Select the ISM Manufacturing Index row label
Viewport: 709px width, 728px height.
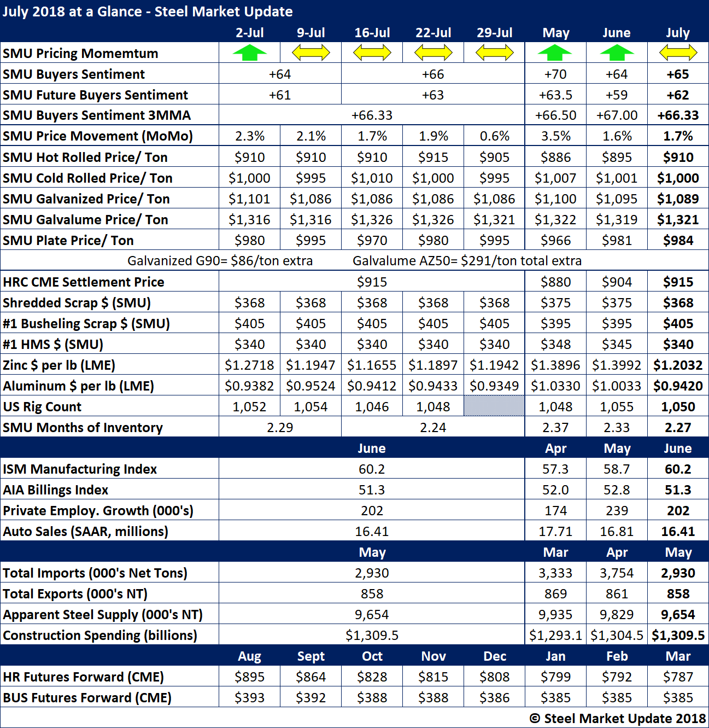click(x=80, y=469)
